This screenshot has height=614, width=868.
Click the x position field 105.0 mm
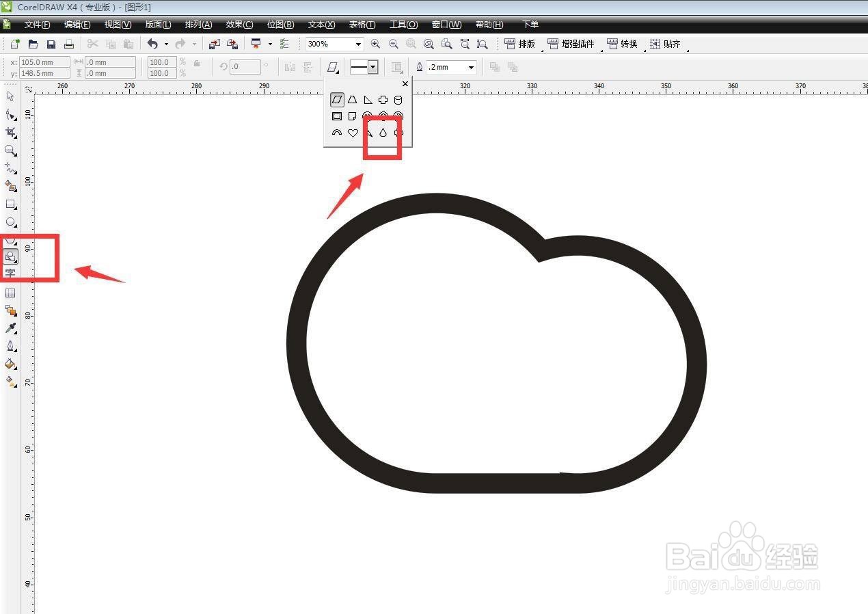(45, 62)
